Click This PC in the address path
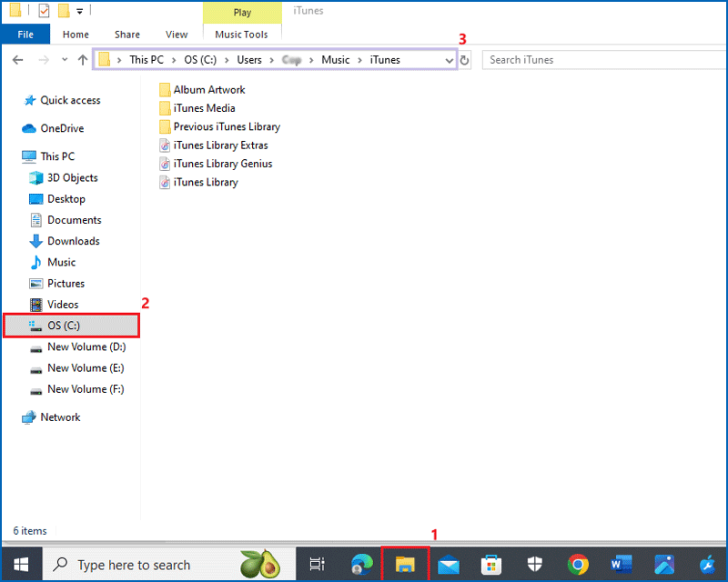Image resolution: width=728 pixels, height=582 pixels. coord(147,60)
